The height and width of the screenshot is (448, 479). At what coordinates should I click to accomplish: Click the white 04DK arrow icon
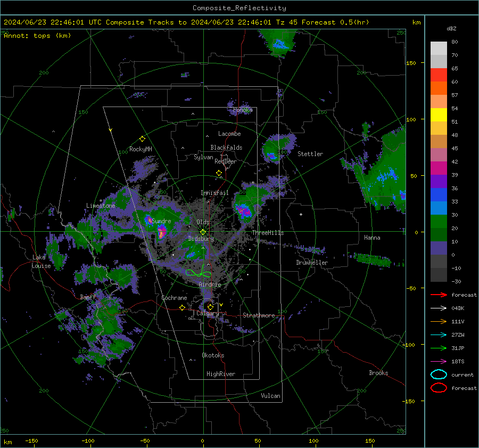439,308
